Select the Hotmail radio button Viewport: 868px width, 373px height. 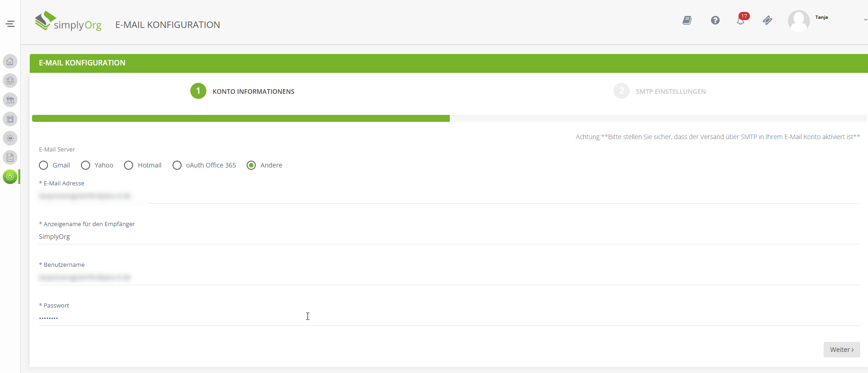click(129, 165)
